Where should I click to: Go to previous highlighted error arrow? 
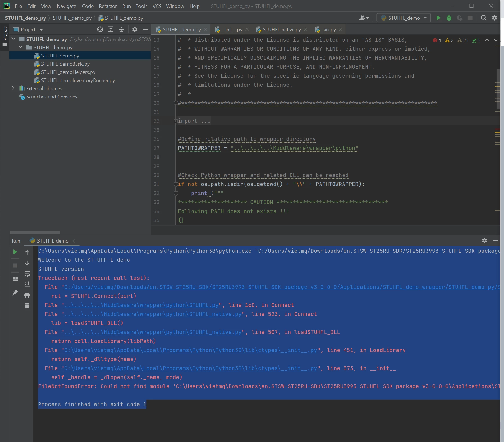pyautogui.click(x=487, y=40)
